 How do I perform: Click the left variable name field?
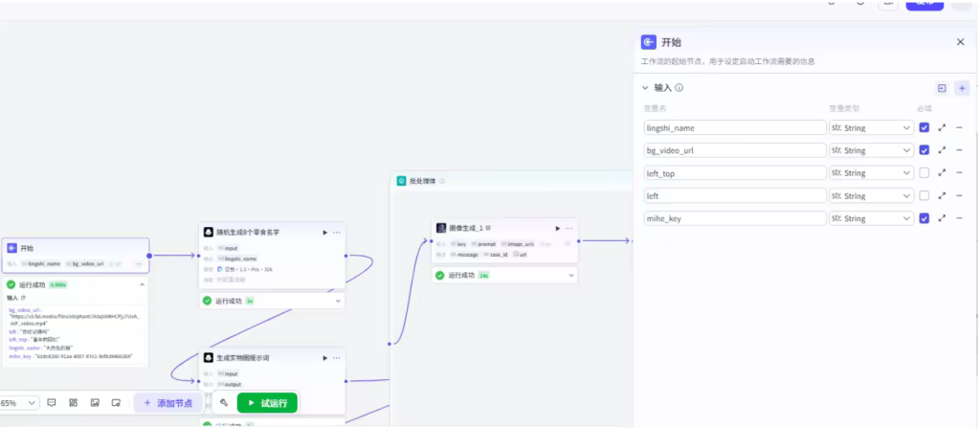tap(734, 196)
